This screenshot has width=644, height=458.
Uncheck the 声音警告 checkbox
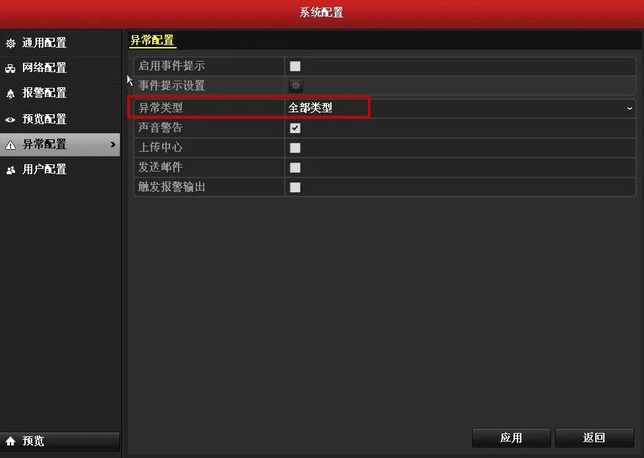(x=295, y=128)
